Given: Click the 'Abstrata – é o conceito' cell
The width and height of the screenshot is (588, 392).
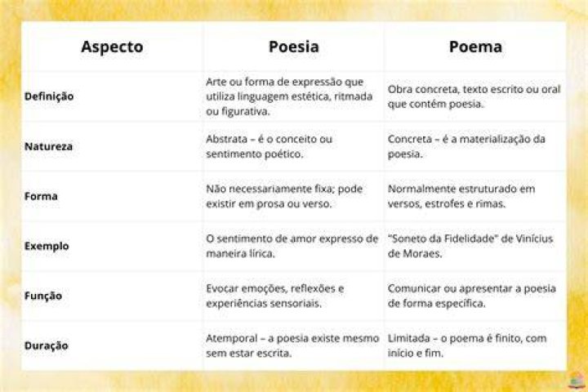Looking at the screenshot, I should coord(269,146).
